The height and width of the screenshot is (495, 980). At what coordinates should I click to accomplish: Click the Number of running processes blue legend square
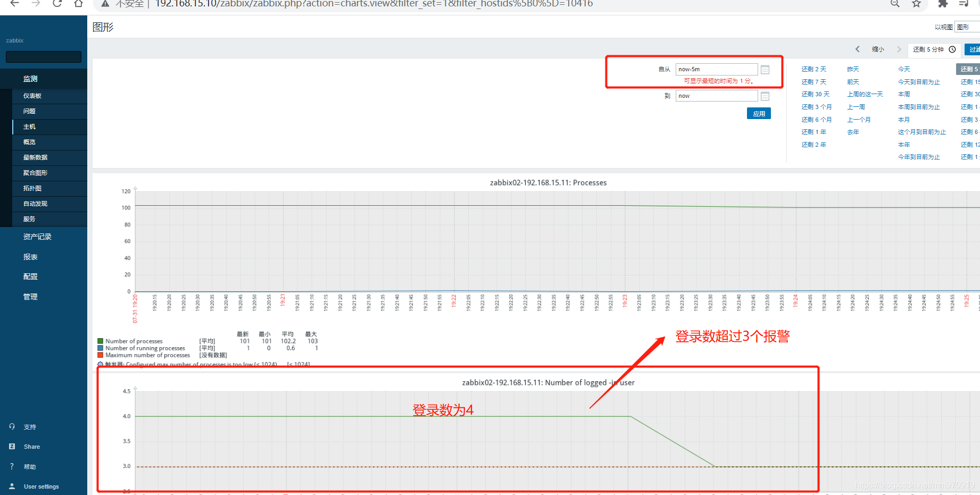coord(100,348)
